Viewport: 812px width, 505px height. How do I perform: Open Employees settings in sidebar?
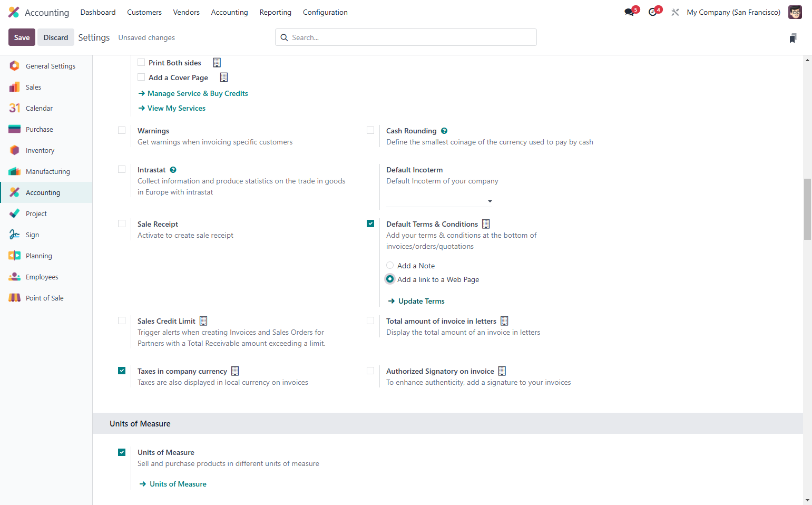tap(46, 277)
